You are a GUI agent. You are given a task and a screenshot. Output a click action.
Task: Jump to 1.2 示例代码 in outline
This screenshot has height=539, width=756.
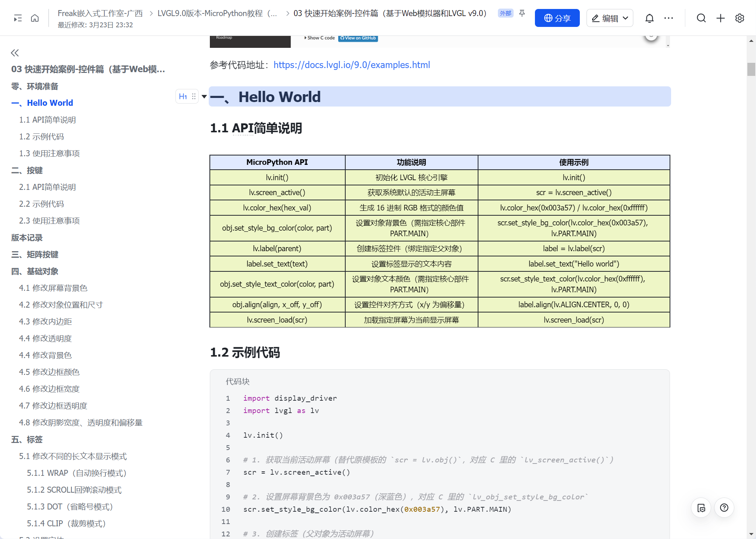(42, 136)
